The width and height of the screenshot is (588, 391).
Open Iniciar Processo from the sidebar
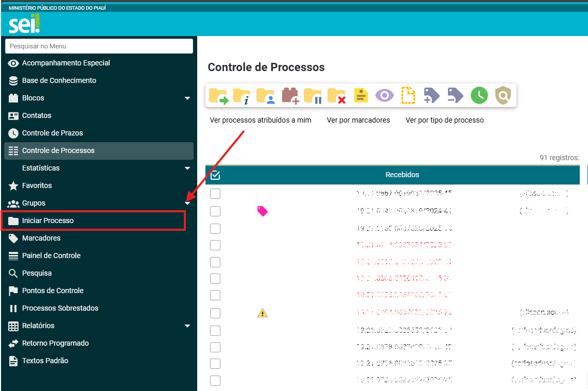point(48,220)
